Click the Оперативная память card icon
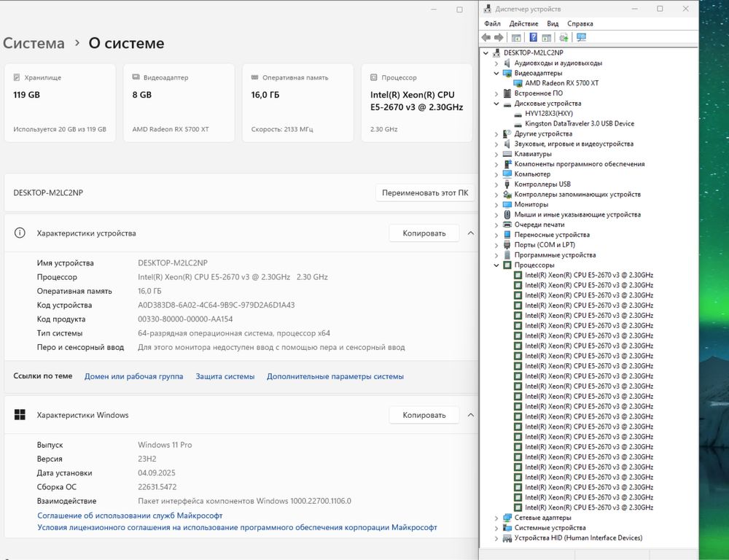The height and width of the screenshot is (560, 729). tap(254, 77)
